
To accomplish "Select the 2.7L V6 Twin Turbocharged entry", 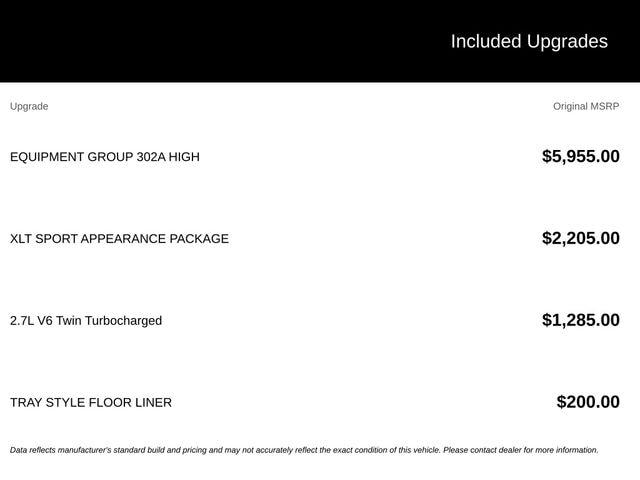I will click(86, 321).
